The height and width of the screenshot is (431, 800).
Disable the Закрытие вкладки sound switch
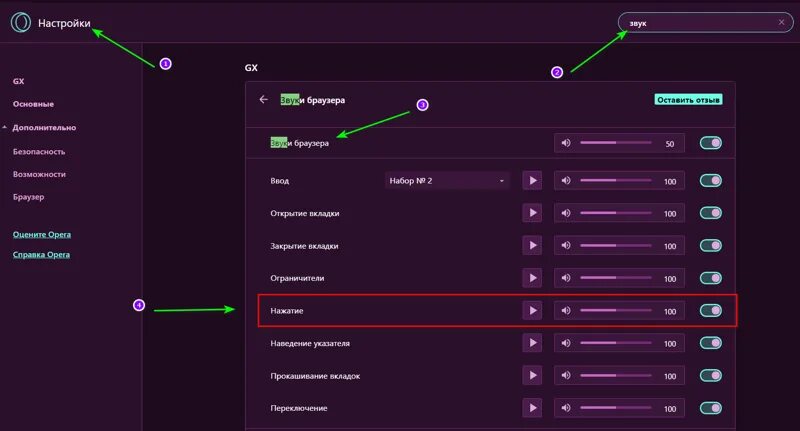[x=711, y=245]
